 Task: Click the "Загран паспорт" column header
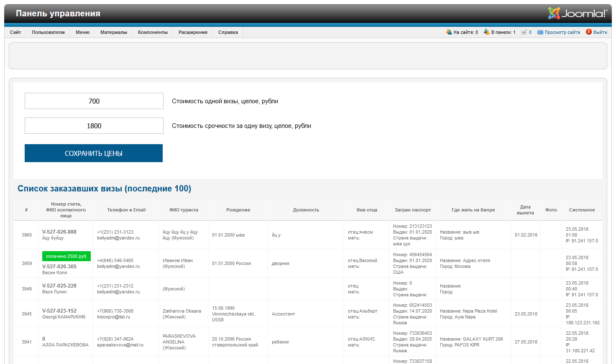pos(413,210)
